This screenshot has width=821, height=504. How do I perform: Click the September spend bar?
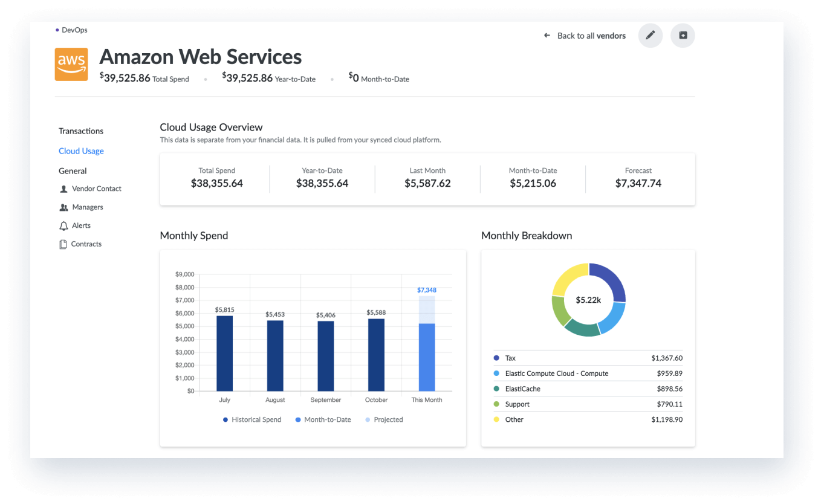click(326, 356)
